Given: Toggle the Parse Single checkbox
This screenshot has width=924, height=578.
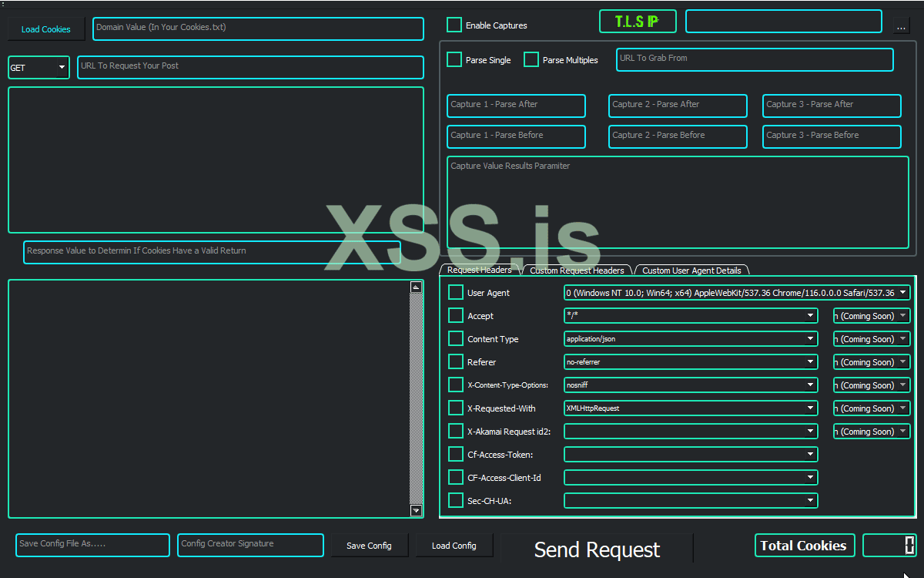Looking at the screenshot, I should point(454,59).
